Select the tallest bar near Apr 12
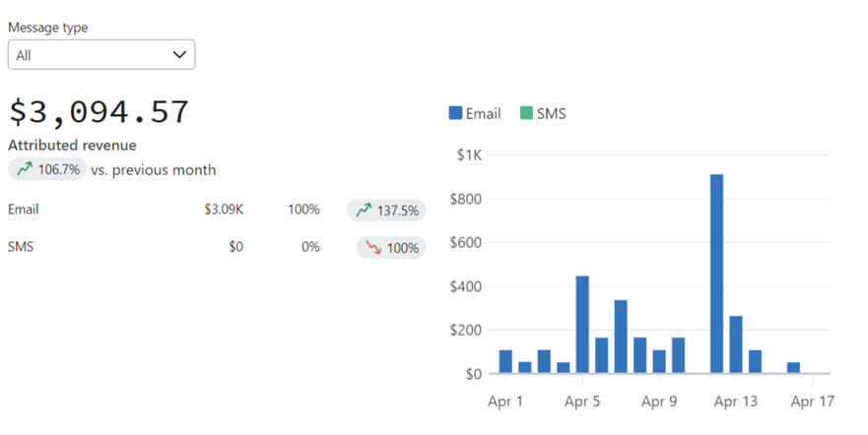The width and height of the screenshot is (868, 435). 716,274
